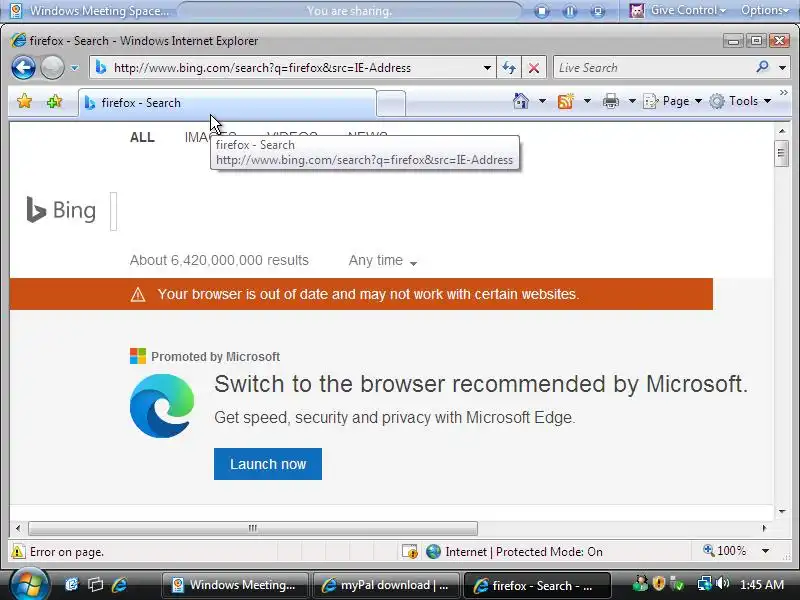Click horizontal scrollbar right arrow
800x600 pixels.
point(764,528)
